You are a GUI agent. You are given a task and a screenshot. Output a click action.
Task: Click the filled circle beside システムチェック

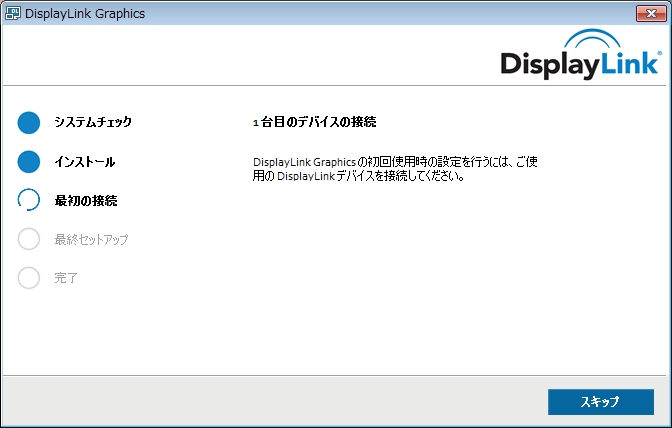(x=29, y=123)
